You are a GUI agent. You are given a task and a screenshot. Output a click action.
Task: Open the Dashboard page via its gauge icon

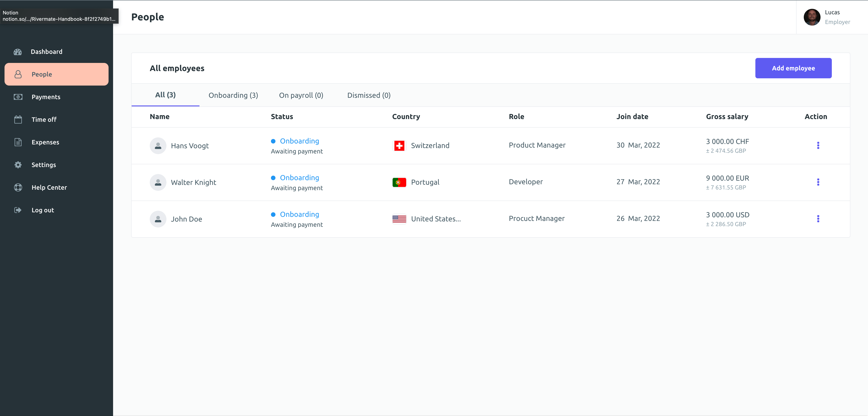click(x=18, y=52)
